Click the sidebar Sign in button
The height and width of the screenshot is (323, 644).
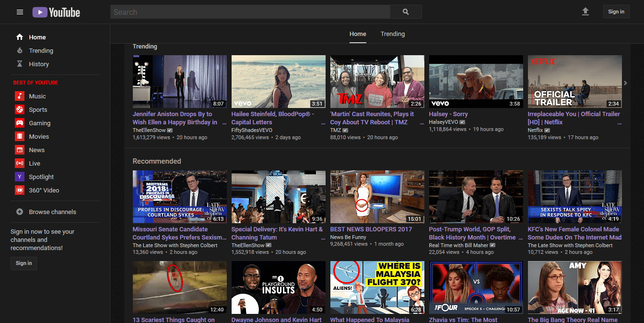(x=23, y=263)
